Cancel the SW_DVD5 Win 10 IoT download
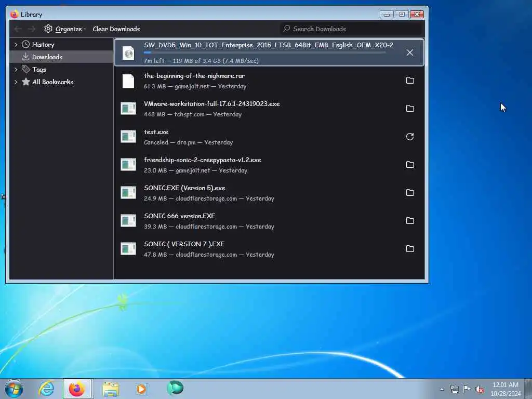The width and height of the screenshot is (532, 399). click(410, 52)
